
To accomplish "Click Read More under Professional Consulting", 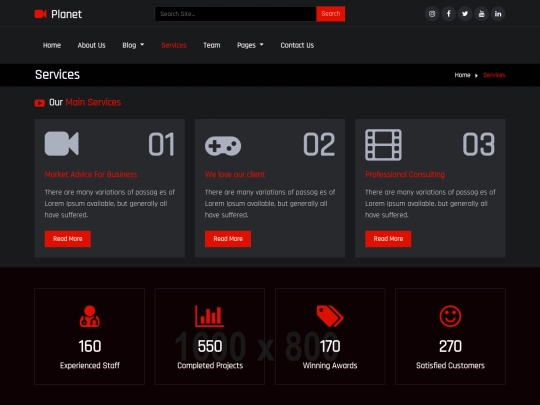I will coord(388,239).
